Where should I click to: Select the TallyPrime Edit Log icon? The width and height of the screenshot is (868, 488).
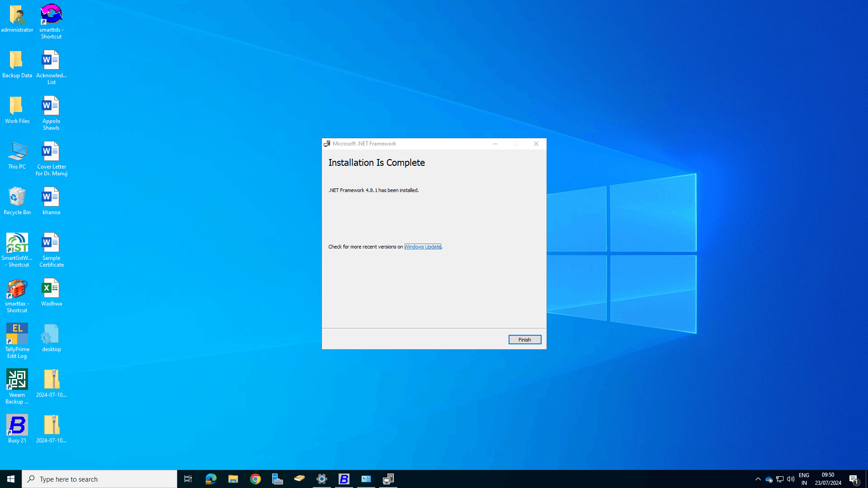17,341
